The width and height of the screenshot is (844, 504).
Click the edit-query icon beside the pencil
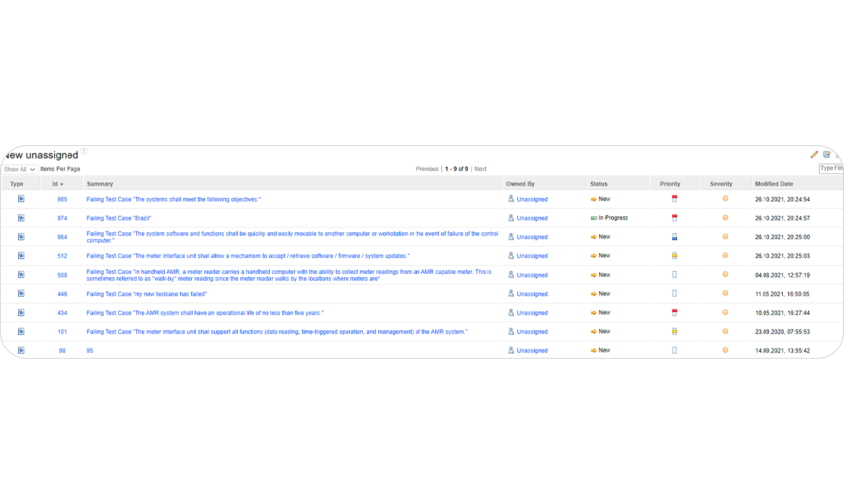pyautogui.click(x=827, y=155)
